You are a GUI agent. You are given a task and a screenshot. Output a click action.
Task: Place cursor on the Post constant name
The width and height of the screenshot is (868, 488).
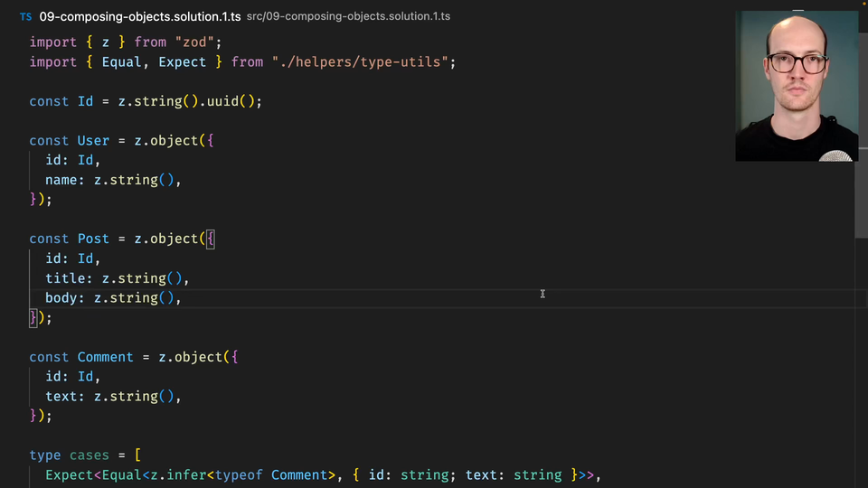(x=93, y=239)
